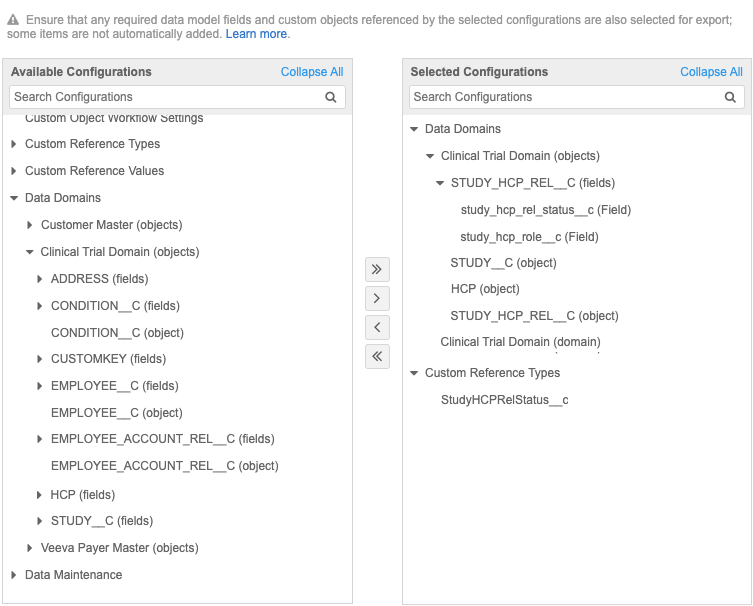Screen dimensions: 753x606
Task: Click search icon in Available Configurations
Action: point(331,97)
